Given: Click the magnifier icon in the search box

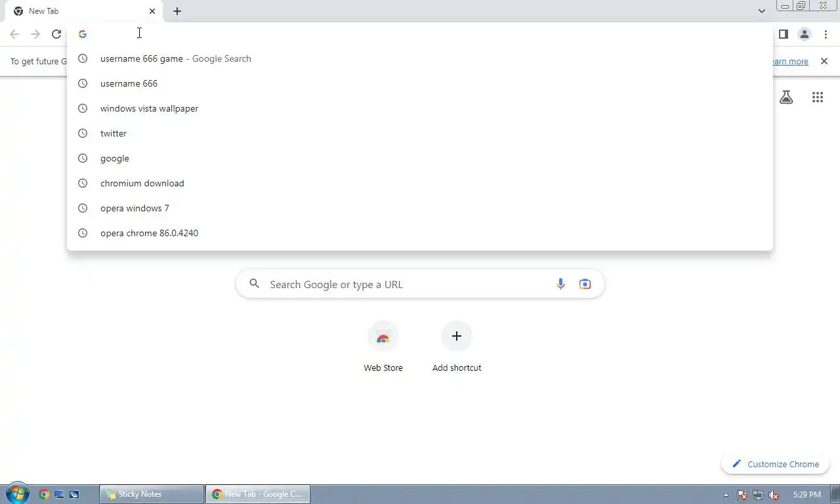Looking at the screenshot, I should pyautogui.click(x=255, y=284).
